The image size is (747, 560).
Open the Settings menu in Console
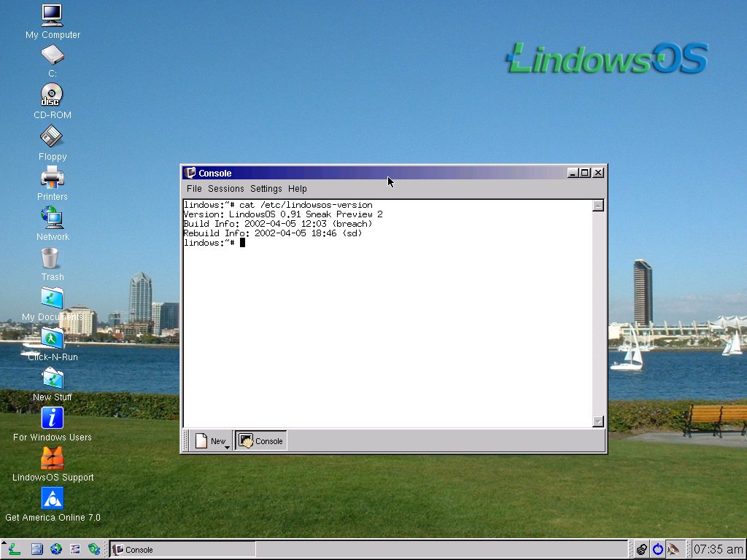point(266,189)
